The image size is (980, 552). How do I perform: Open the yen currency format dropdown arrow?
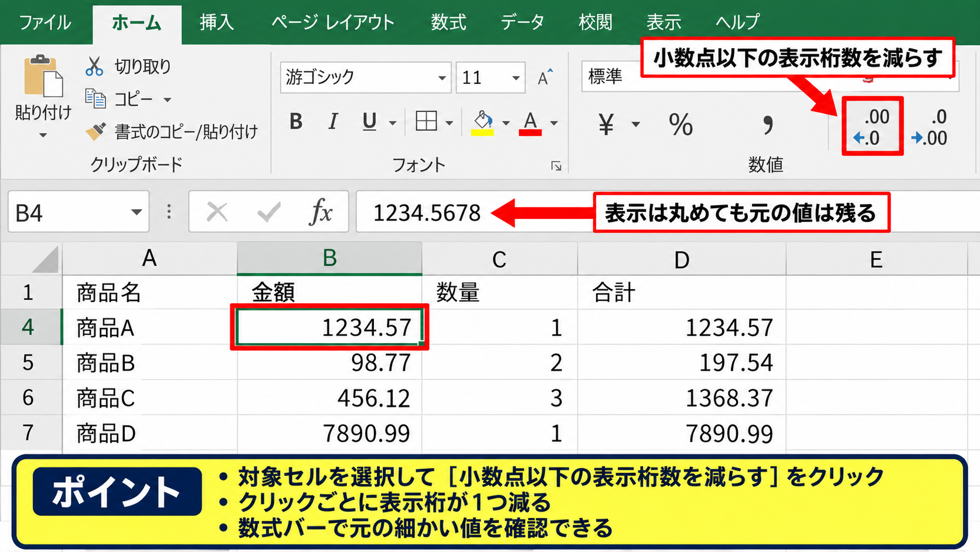tap(636, 124)
